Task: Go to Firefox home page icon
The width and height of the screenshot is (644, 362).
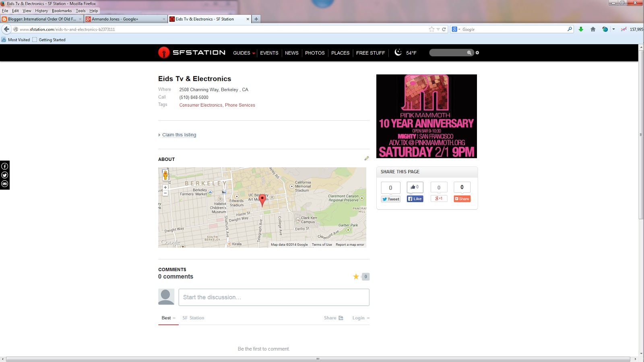Action: [x=593, y=29]
